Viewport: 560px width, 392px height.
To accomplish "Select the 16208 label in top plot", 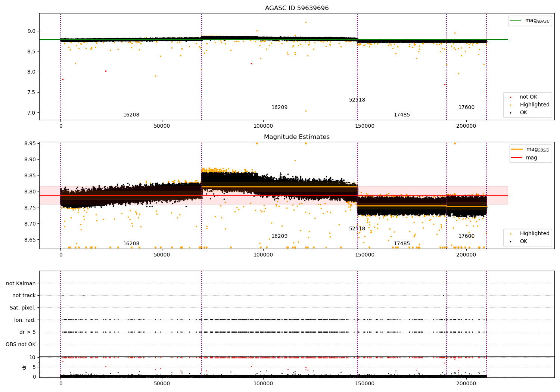I will coord(131,115).
